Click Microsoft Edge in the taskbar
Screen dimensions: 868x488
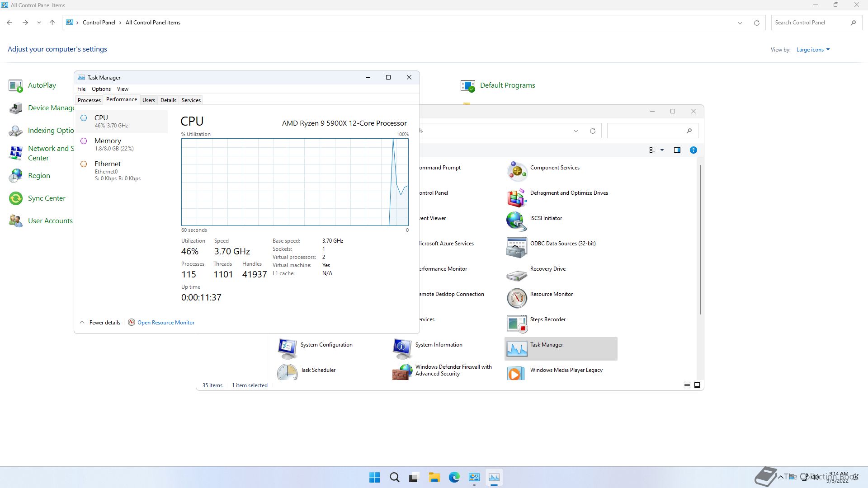(454, 477)
